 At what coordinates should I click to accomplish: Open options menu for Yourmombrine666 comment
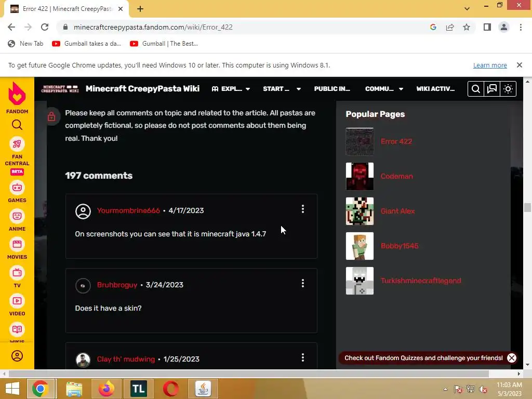click(x=303, y=209)
